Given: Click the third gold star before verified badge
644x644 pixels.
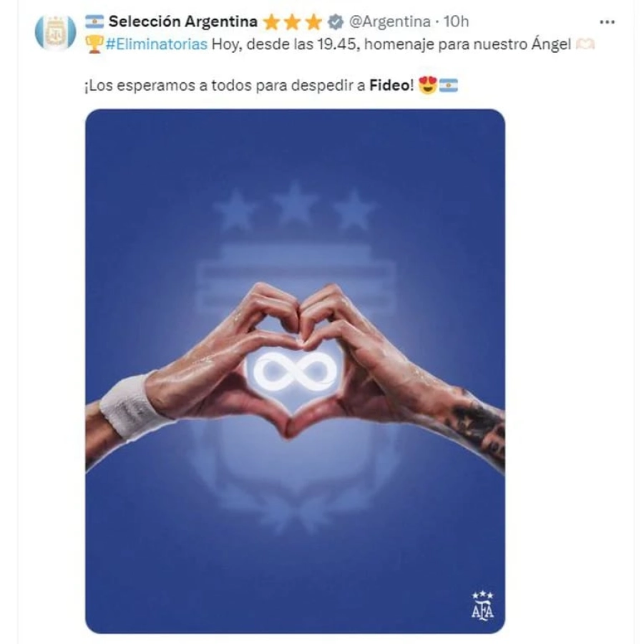Looking at the screenshot, I should click(x=313, y=22).
